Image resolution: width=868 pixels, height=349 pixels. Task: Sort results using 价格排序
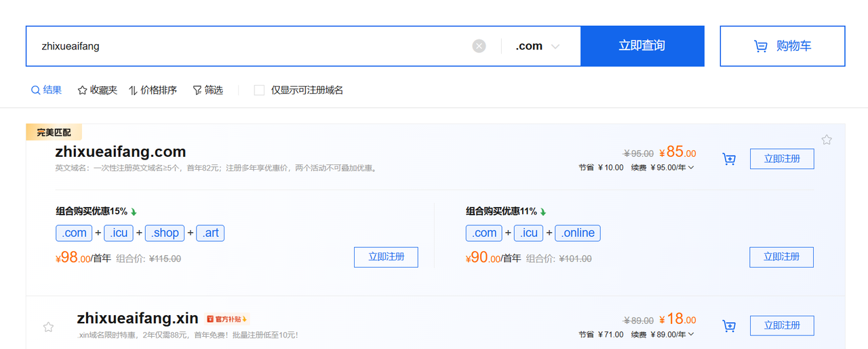pyautogui.click(x=153, y=90)
